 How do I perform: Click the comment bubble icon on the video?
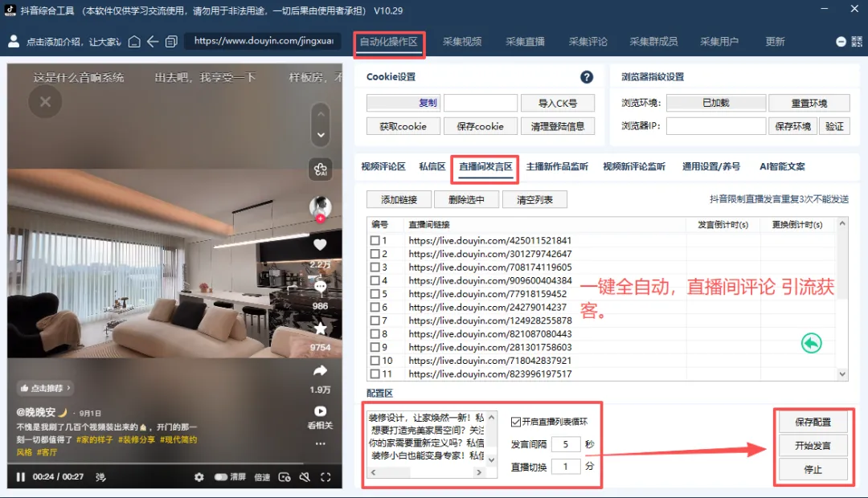tap(320, 287)
